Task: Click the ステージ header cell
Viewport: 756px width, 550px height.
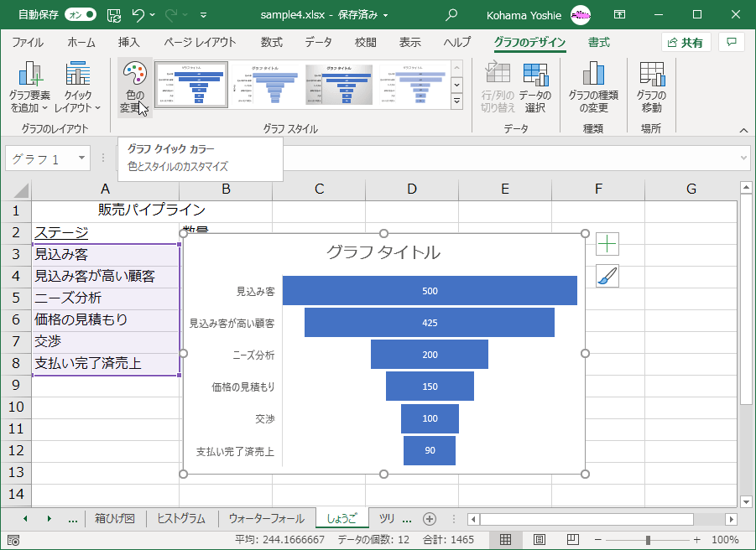Action: (x=105, y=232)
